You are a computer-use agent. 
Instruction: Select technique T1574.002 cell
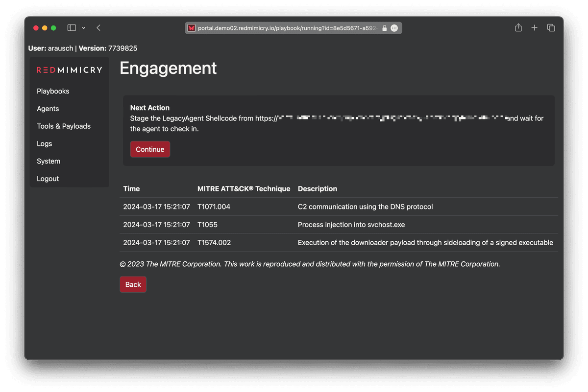tap(214, 243)
